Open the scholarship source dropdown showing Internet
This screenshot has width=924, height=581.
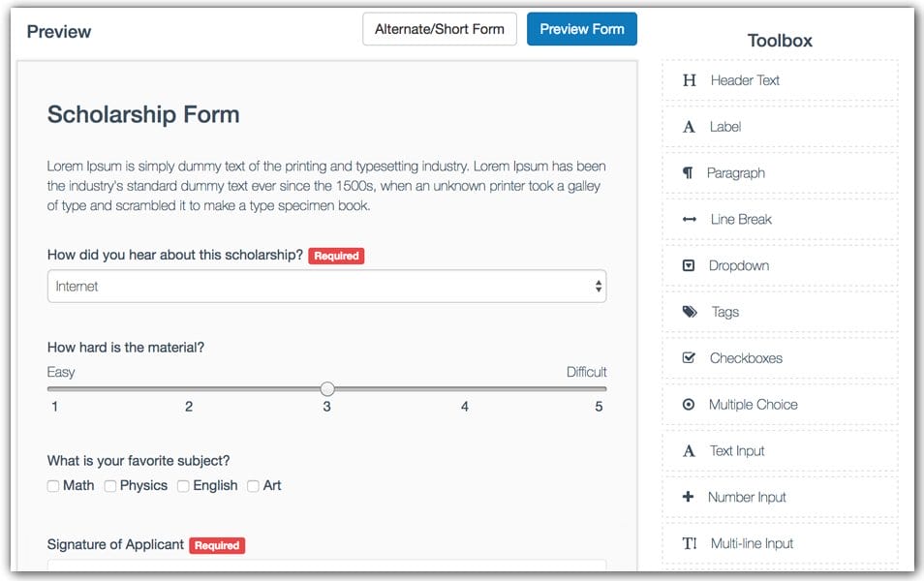326,286
